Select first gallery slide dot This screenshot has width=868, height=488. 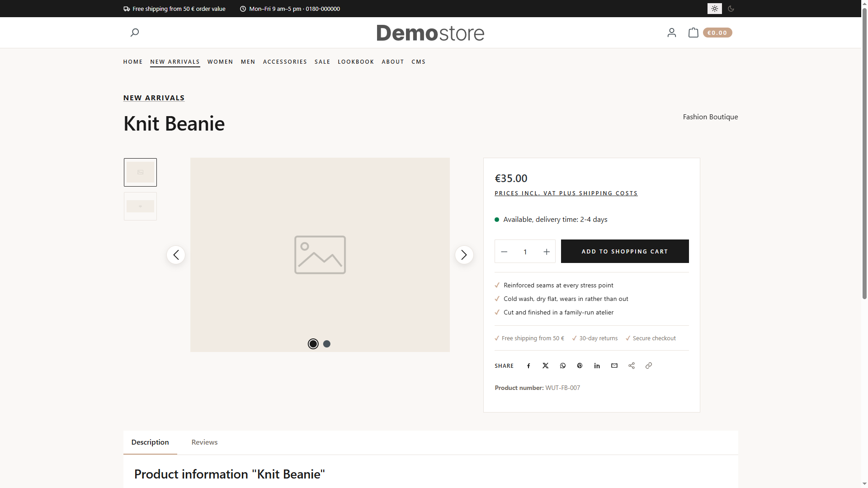[313, 344]
